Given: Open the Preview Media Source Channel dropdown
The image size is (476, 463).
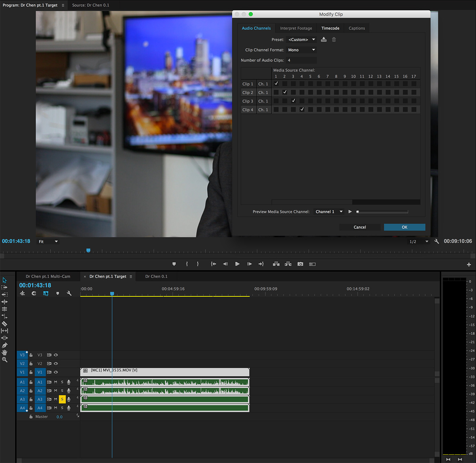Looking at the screenshot, I should [x=328, y=211].
